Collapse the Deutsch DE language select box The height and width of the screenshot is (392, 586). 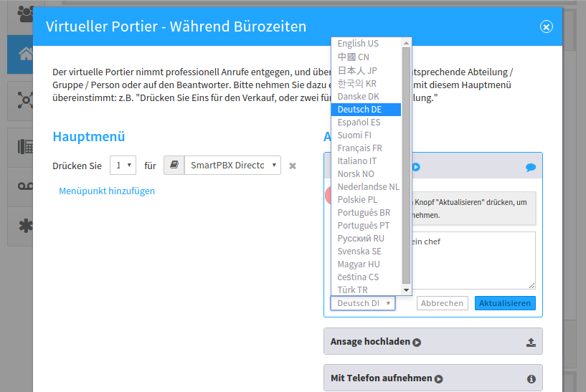tap(363, 303)
